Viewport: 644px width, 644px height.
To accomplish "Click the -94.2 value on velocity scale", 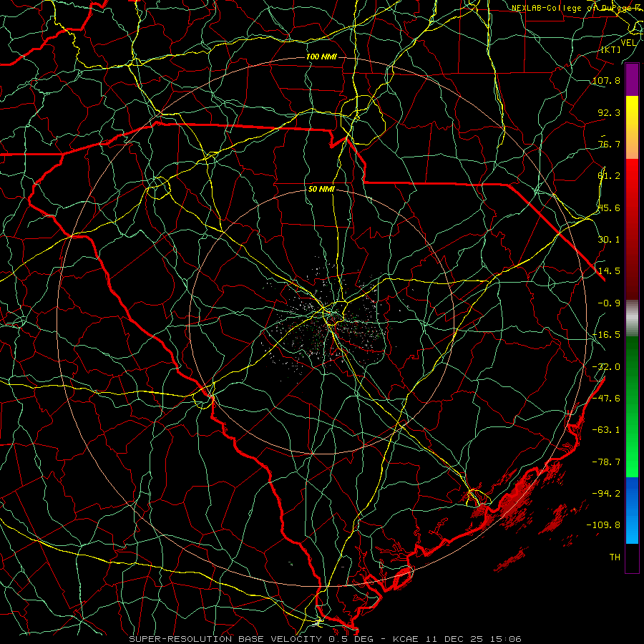I will click(606, 494).
